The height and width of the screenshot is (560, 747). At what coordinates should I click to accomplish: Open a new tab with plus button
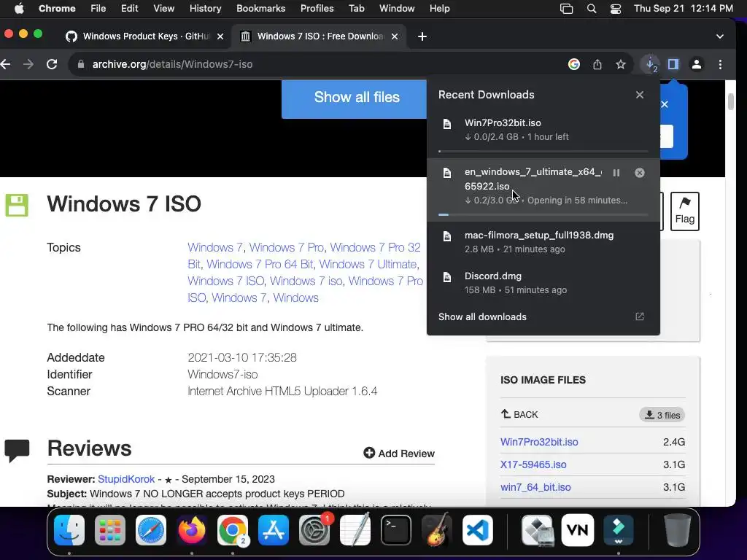coord(422,36)
